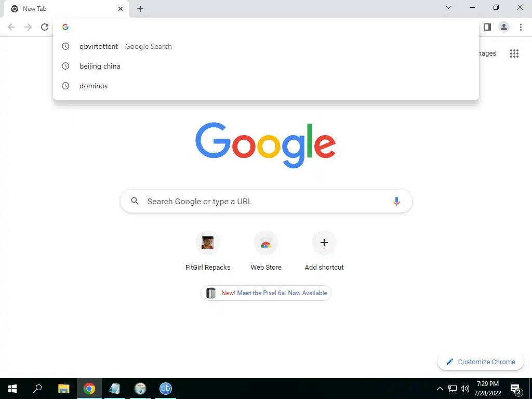This screenshot has height=399, width=532.
Task: Open the Windows Start menu
Action: point(12,389)
